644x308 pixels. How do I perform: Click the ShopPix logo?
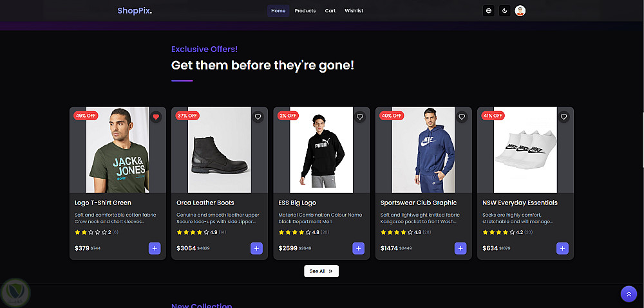click(135, 11)
